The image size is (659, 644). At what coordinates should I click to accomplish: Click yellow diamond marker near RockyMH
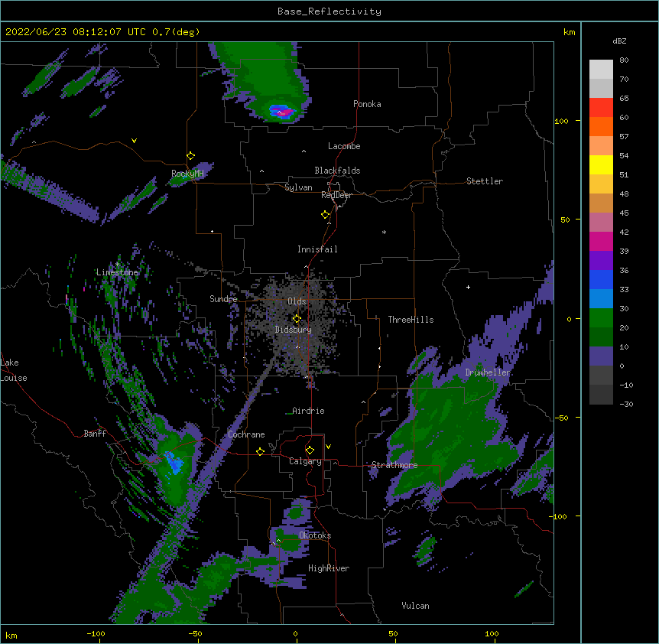(x=191, y=156)
